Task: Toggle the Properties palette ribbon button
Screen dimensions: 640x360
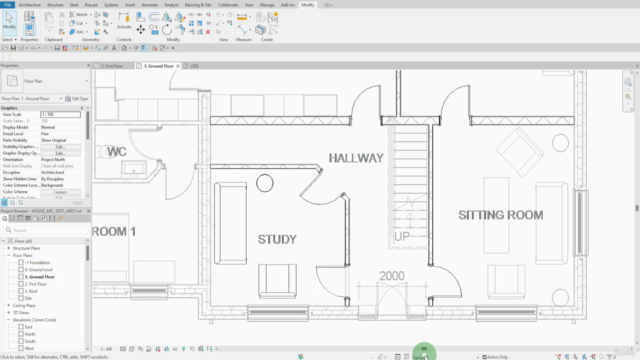Action: click(x=29, y=30)
